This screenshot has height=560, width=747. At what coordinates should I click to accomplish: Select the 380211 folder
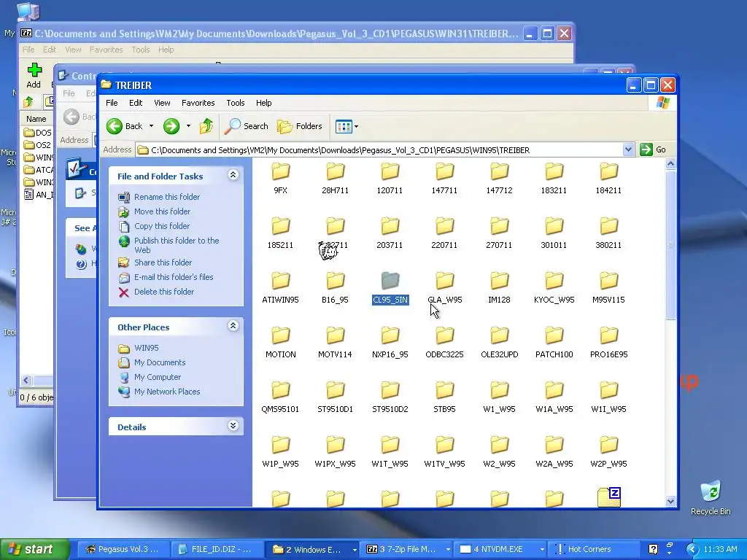[x=608, y=233]
